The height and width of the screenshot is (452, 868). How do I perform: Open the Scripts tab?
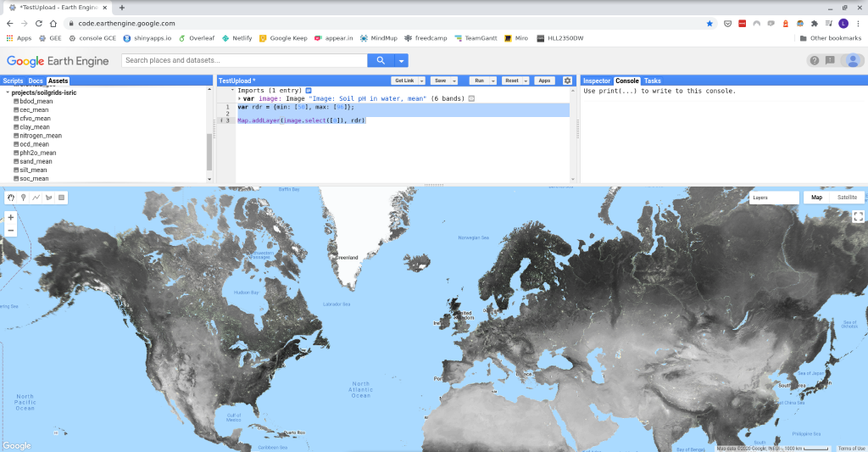tap(13, 81)
